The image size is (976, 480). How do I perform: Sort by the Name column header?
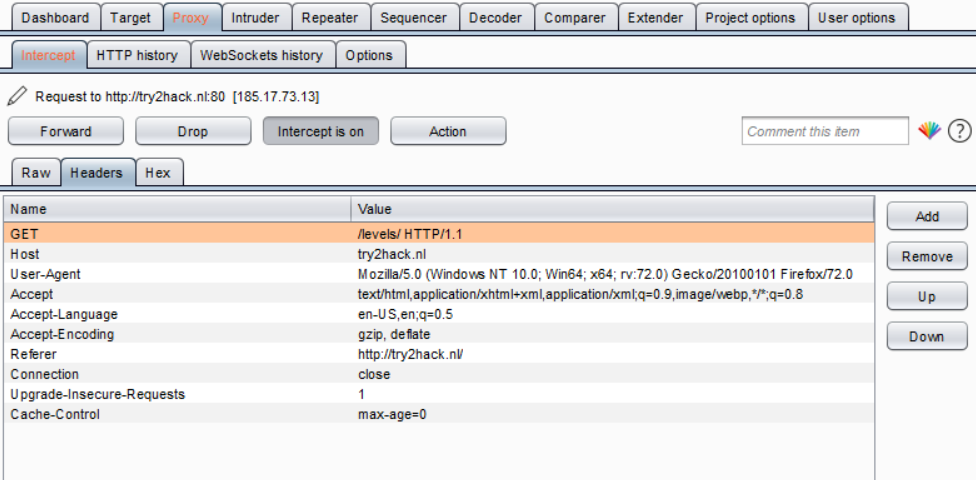(x=177, y=209)
